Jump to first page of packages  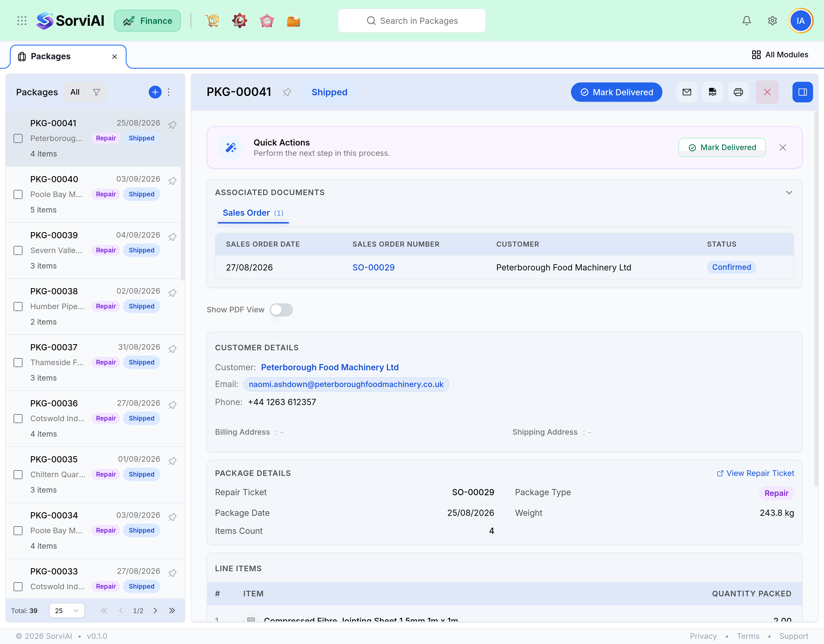coord(104,610)
